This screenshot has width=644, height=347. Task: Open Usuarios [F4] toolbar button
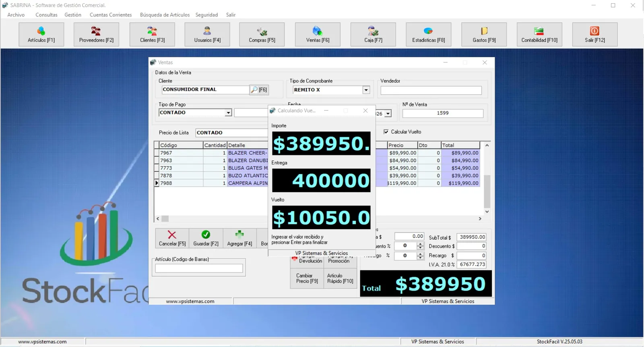[x=207, y=34]
